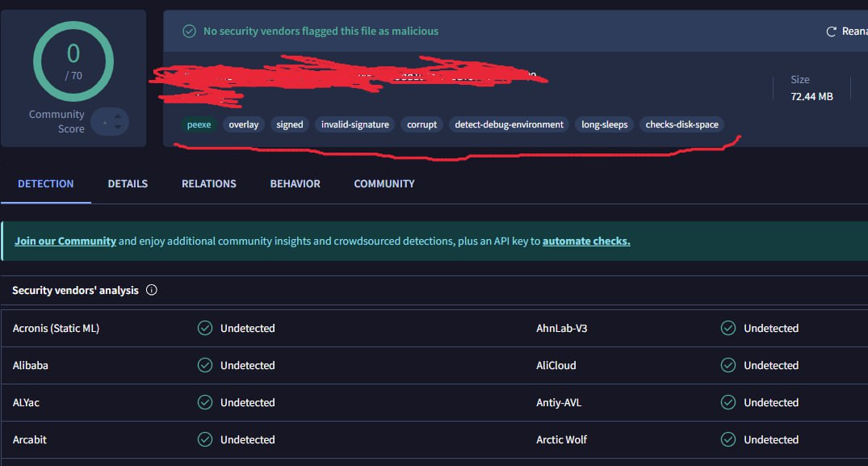
Task: Click the green checkmark before 'No security vendors flagged'
Action: pyautogui.click(x=189, y=31)
